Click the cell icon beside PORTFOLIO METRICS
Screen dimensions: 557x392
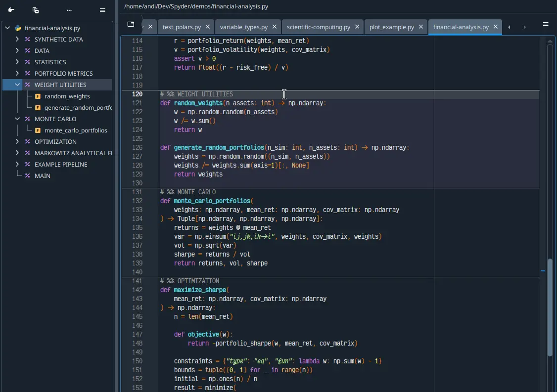pos(27,74)
